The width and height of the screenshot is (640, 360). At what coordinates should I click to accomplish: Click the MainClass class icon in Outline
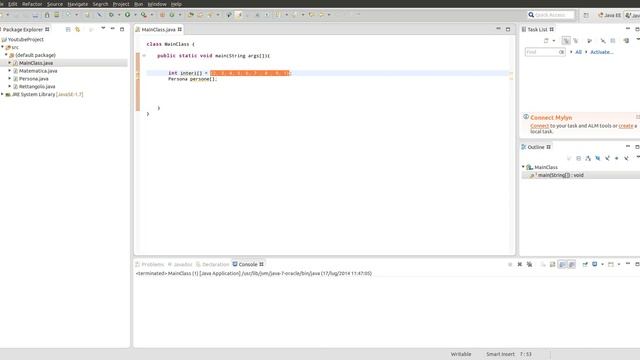[x=529, y=167]
